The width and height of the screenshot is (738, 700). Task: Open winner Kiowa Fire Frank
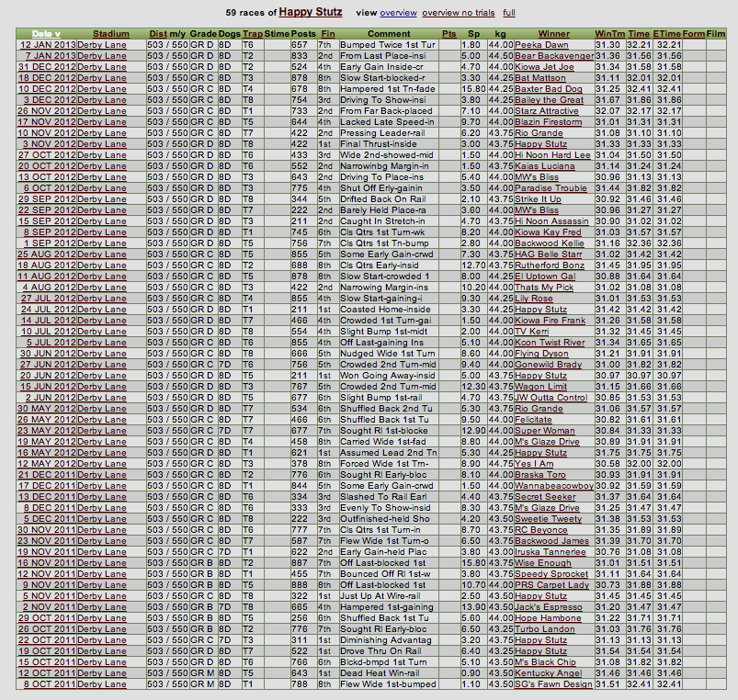point(551,321)
